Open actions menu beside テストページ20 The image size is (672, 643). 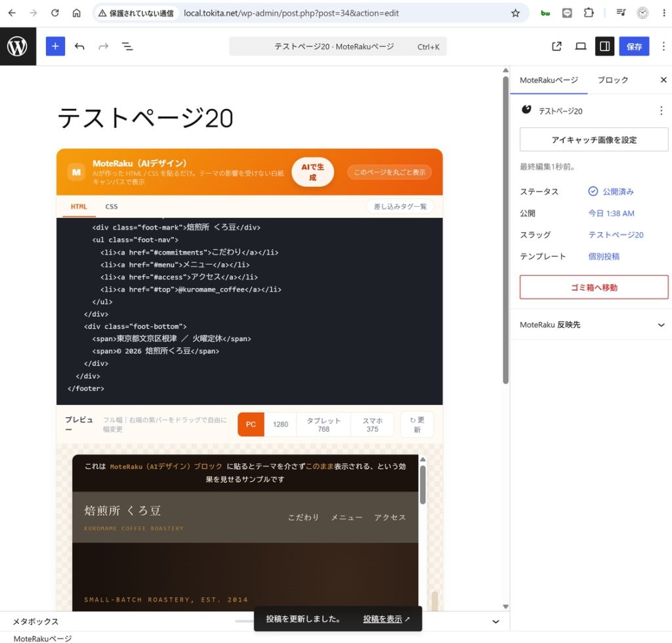tap(661, 111)
